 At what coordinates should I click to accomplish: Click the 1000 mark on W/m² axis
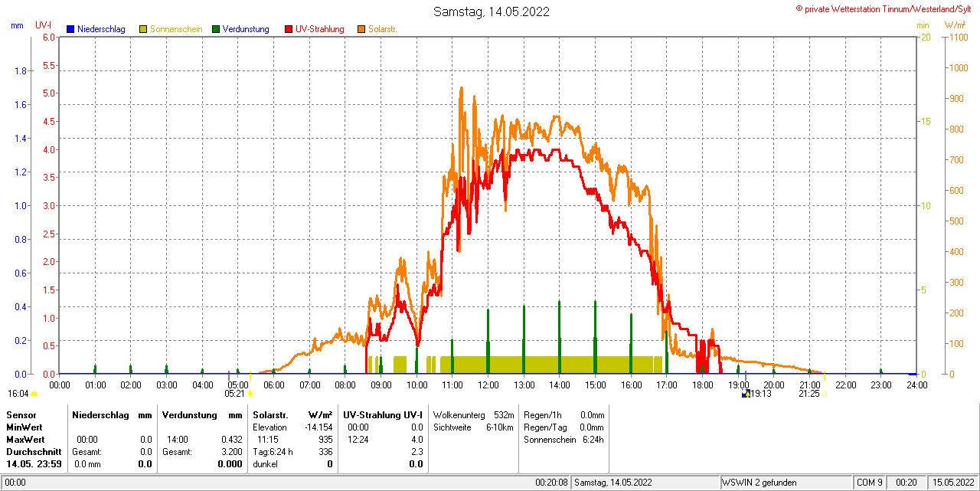pos(958,67)
